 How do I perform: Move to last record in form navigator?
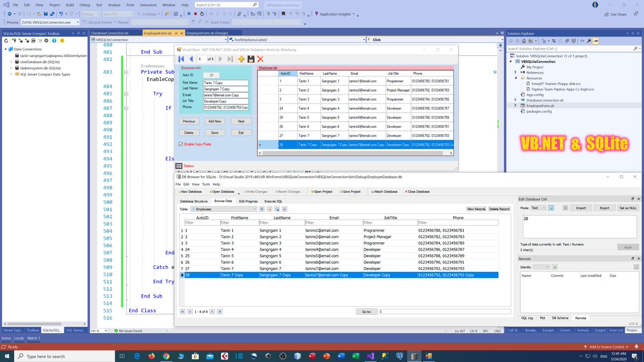pyautogui.click(x=230, y=59)
